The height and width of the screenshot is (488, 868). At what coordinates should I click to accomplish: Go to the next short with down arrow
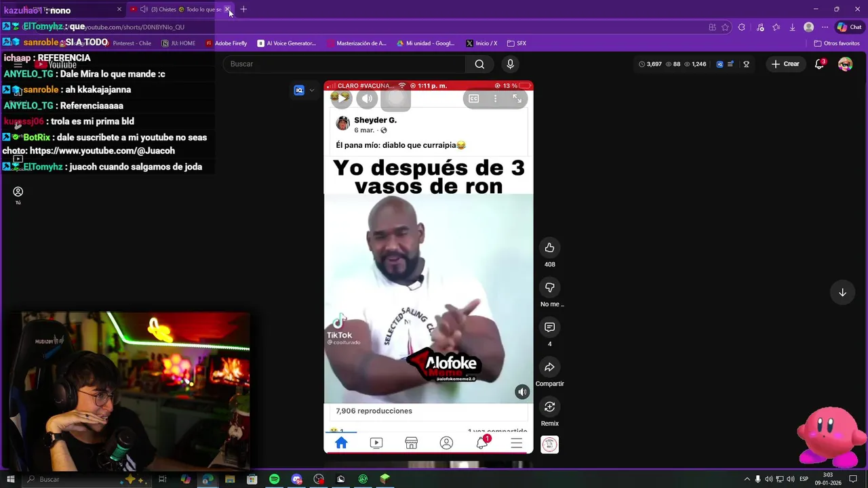coord(842,292)
